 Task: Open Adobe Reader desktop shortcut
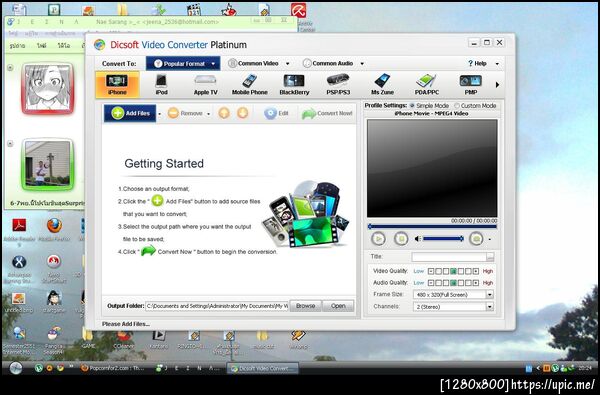19,231
